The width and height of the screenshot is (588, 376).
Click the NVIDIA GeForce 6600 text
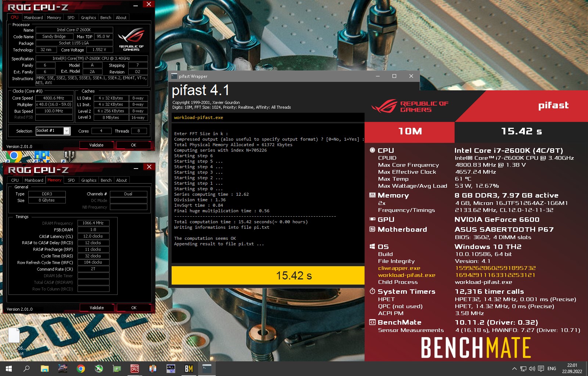[x=497, y=219]
